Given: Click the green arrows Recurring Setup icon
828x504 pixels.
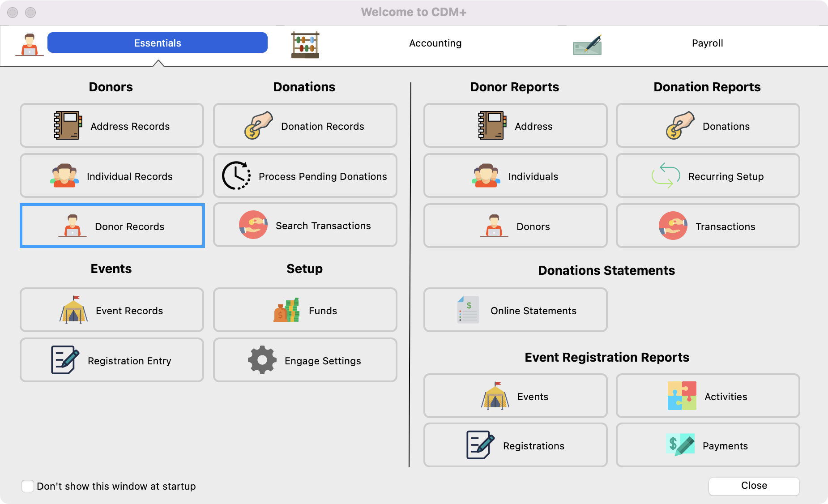Looking at the screenshot, I should pos(666,175).
